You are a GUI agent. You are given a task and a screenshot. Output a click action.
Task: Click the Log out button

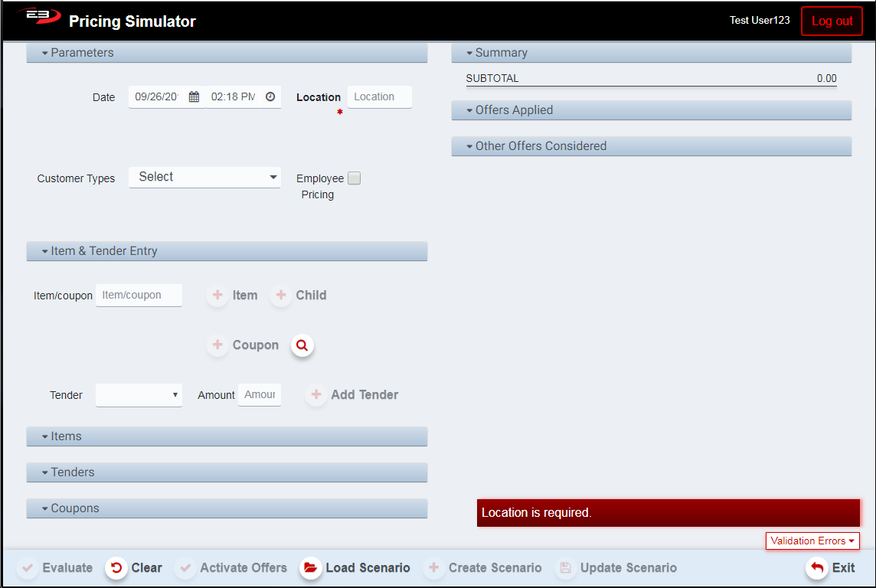click(832, 21)
